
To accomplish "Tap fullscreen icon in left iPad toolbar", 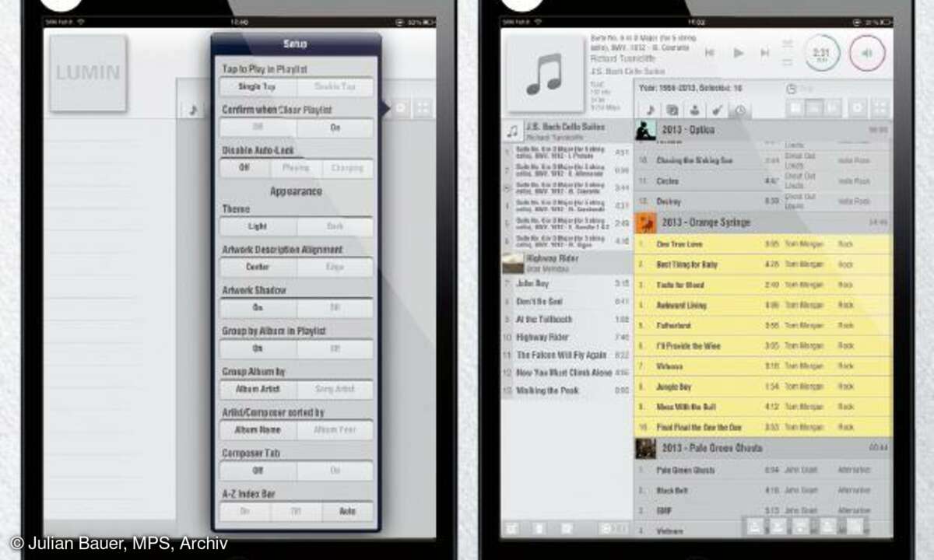I will 423,108.
